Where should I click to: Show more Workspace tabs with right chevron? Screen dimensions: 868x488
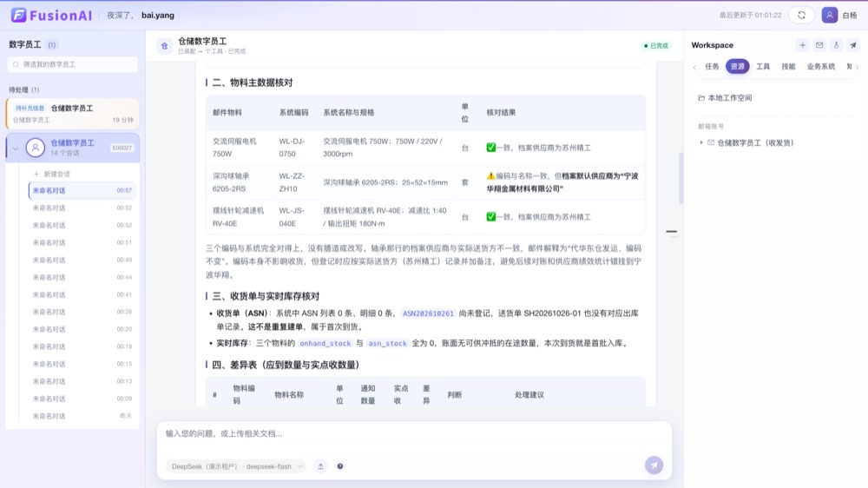(858, 67)
